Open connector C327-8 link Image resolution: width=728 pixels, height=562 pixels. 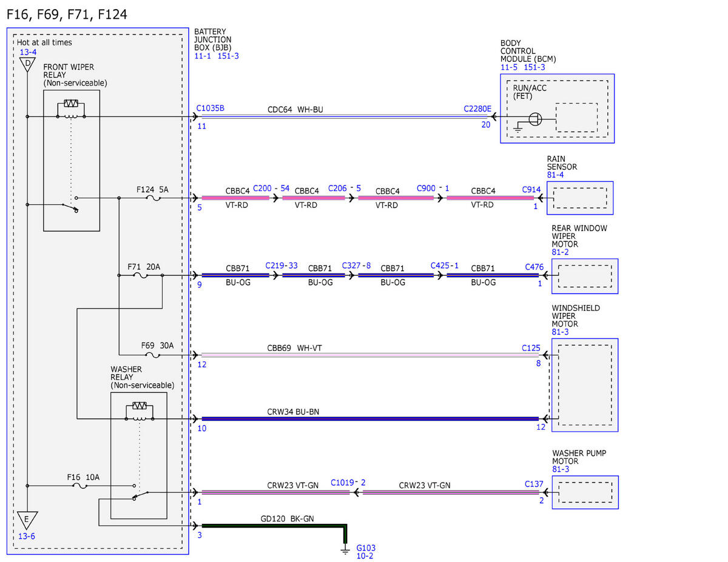pos(356,266)
